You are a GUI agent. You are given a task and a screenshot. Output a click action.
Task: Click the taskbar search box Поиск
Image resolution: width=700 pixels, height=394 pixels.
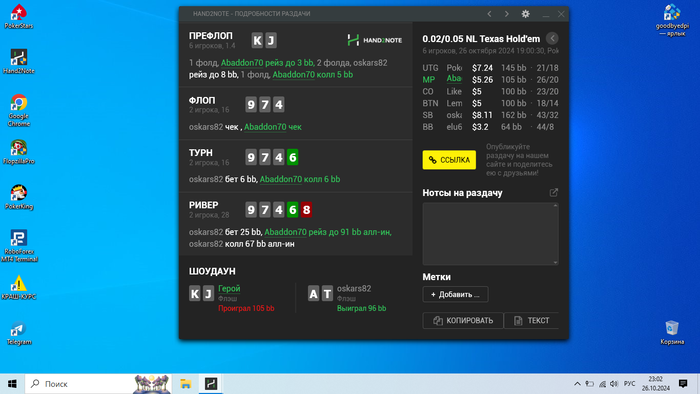pyautogui.click(x=98, y=384)
